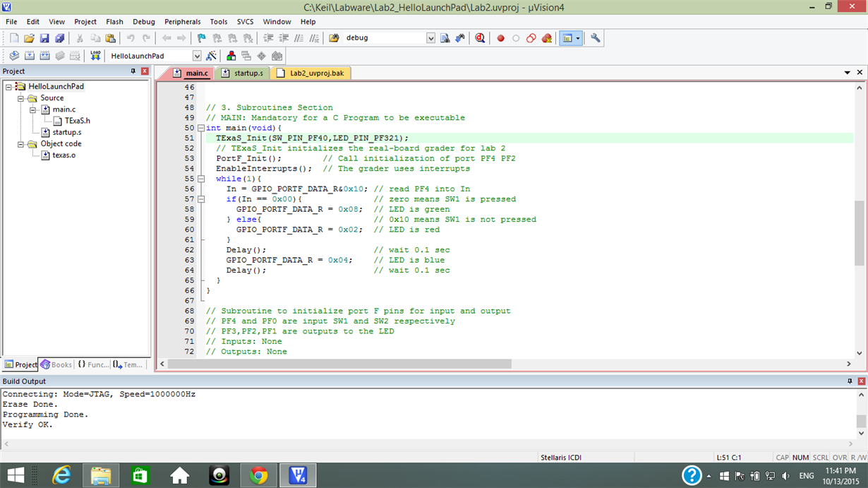The image size is (868, 488).
Task: Disable all breakpoints icon
Action: point(531,38)
